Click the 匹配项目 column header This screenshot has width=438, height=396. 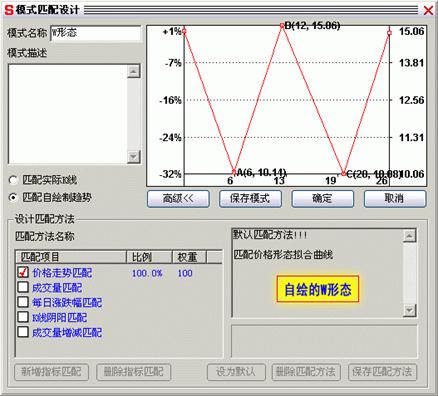[x=71, y=257]
